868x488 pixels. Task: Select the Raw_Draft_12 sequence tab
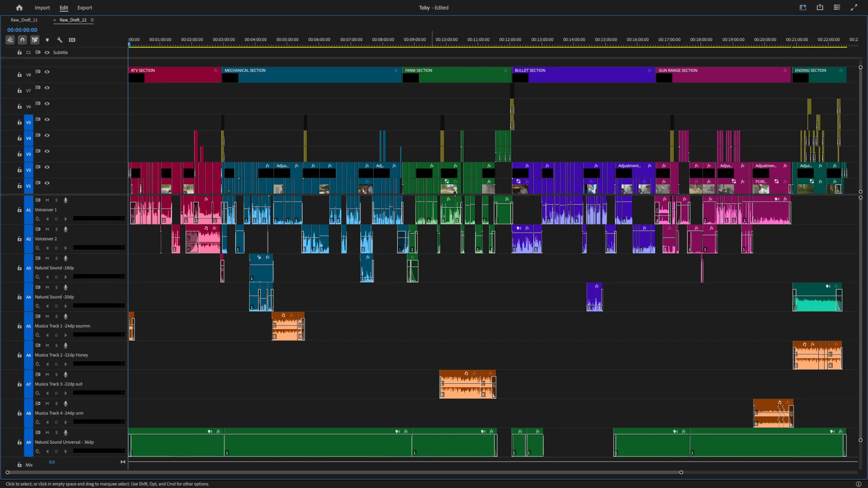tap(73, 20)
